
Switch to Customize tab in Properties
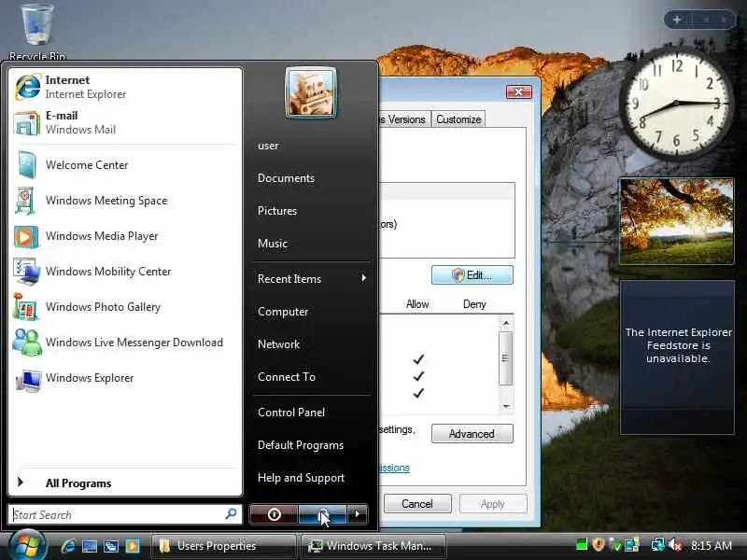(x=458, y=119)
